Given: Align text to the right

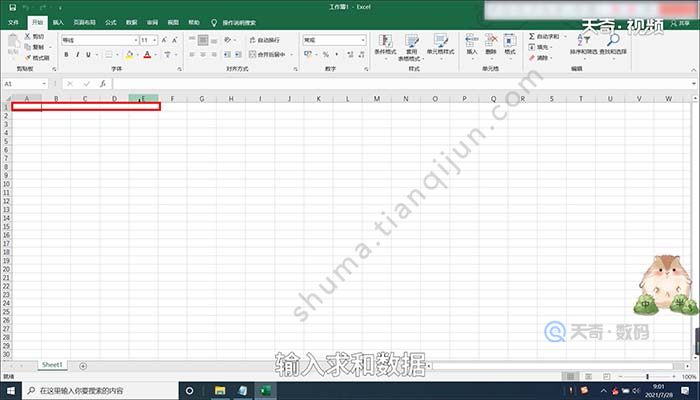Looking at the screenshot, I should (x=214, y=54).
